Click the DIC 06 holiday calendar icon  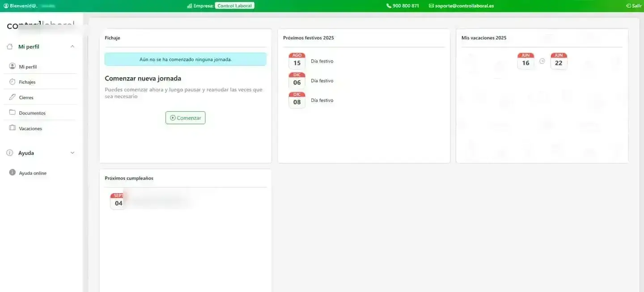297,81
